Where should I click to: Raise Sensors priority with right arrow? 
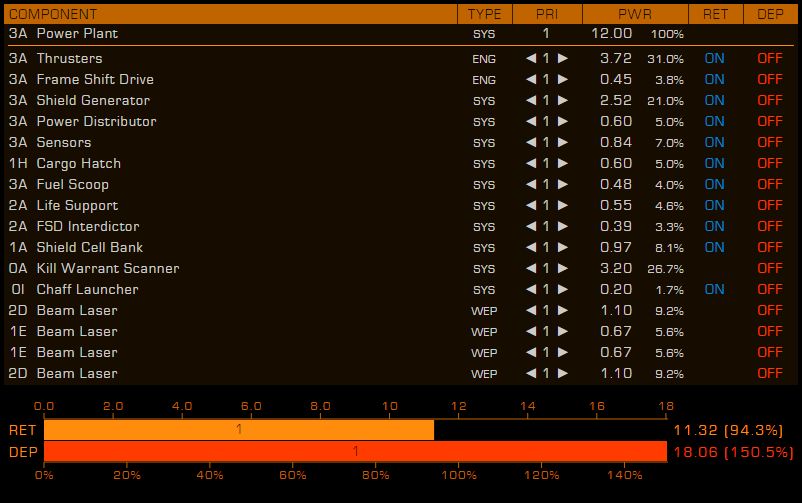coord(563,142)
